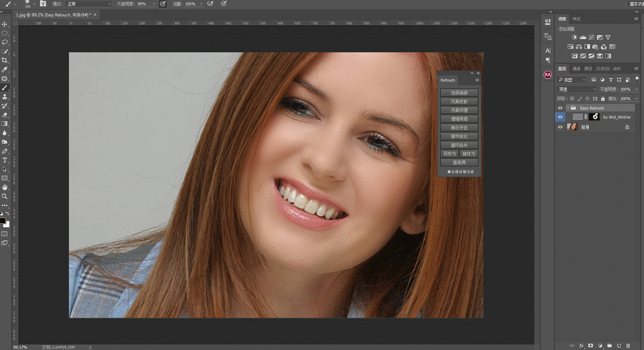Select the Crop tool
This screenshot has height=350, width=644.
tap(5, 60)
